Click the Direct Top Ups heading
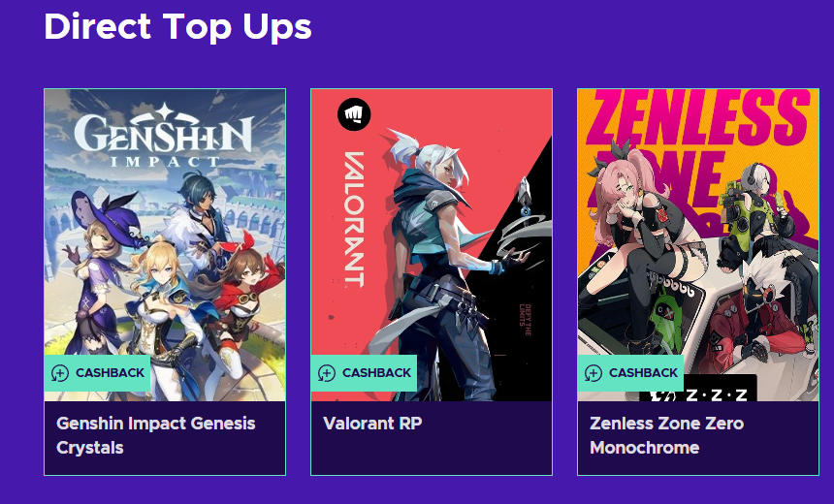 pyautogui.click(x=177, y=27)
